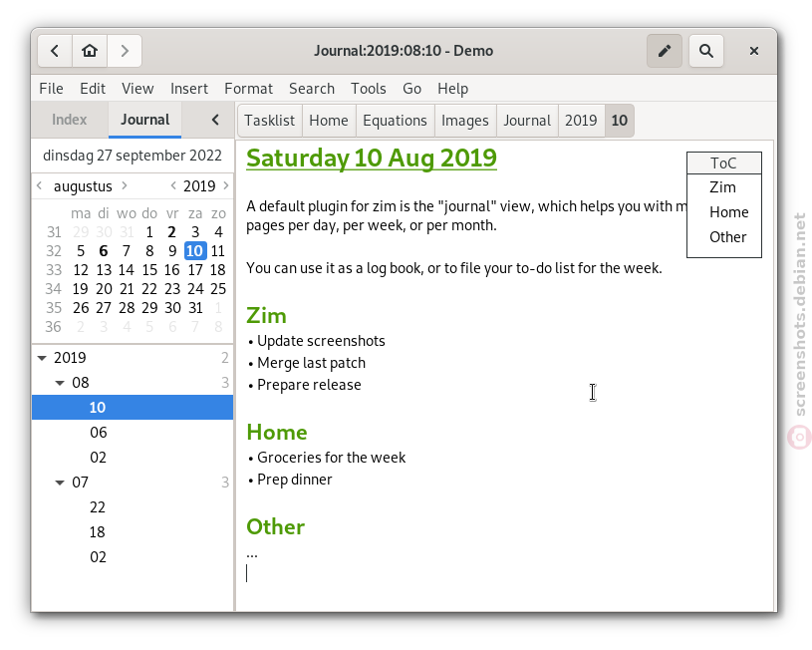Select the highlighted day 10 in calendar
The image size is (812, 650).
pyautogui.click(x=195, y=251)
